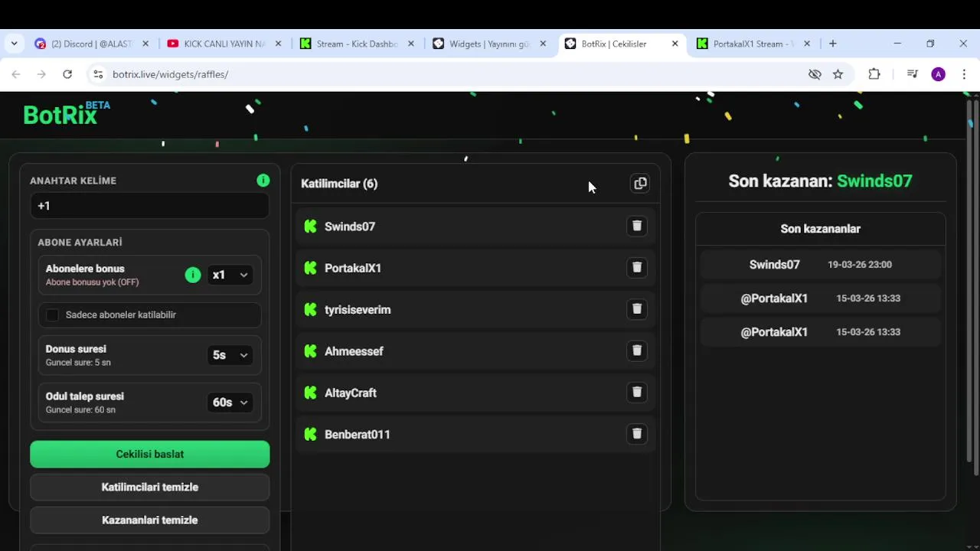The height and width of the screenshot is (551, 980).
Task: Click Kick logo beside Swinds07
Action: click(310, 227)
